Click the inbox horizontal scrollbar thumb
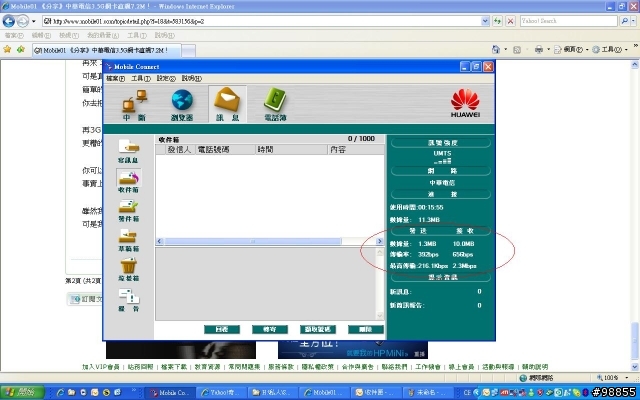Screen dimensions: 640x400 click(x=253, y=241)
